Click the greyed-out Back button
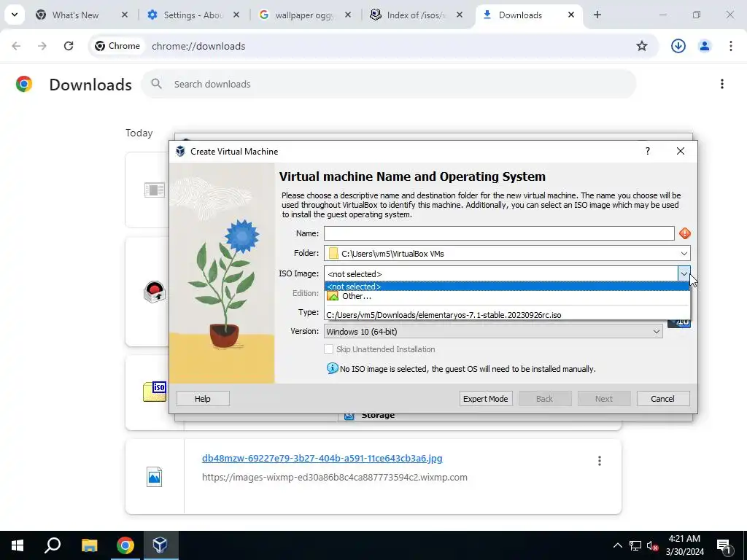 click(544, 399)
